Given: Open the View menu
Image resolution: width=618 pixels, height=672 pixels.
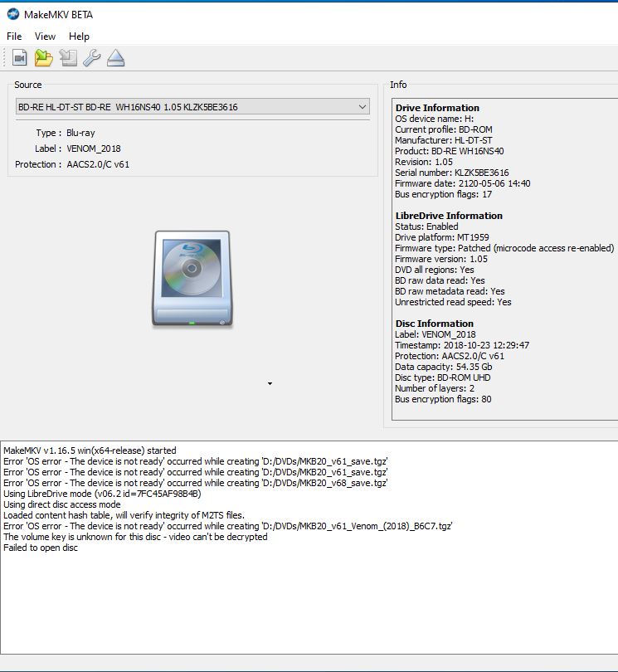Looking at the screenshot, I should 45,37.
